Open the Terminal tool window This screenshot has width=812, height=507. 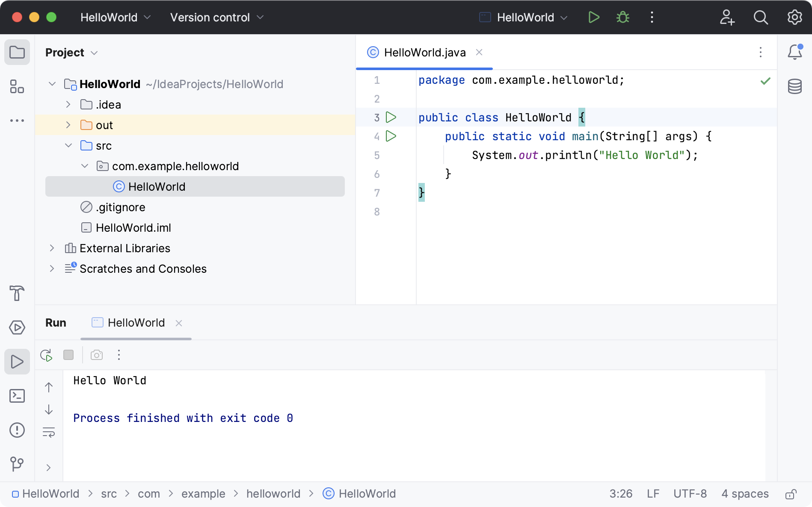[17, 396]
